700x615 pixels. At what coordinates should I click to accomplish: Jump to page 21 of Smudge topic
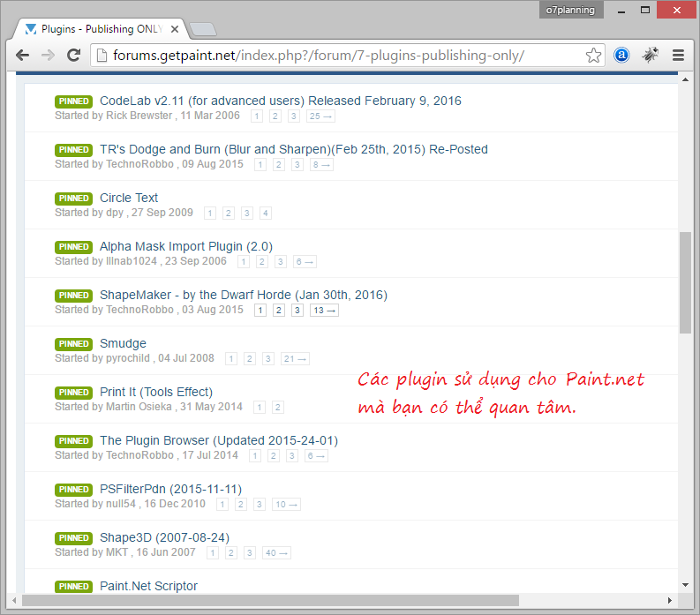pos(295,359)
